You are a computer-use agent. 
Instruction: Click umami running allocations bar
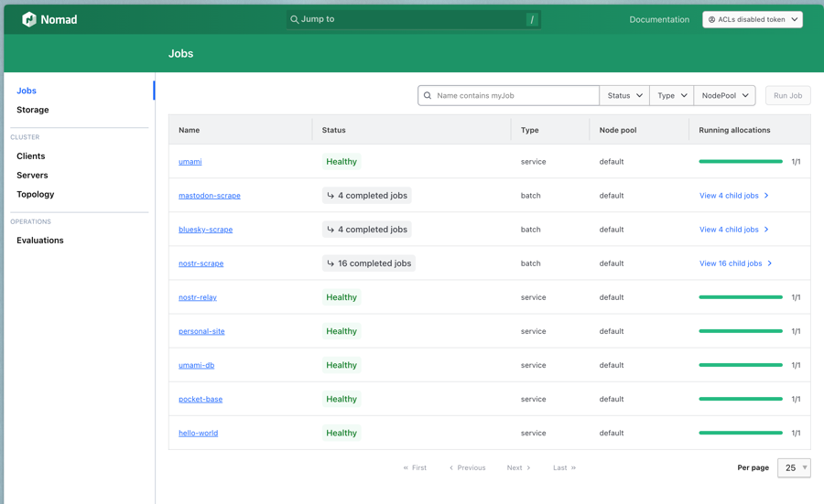(x=741, y=162)
